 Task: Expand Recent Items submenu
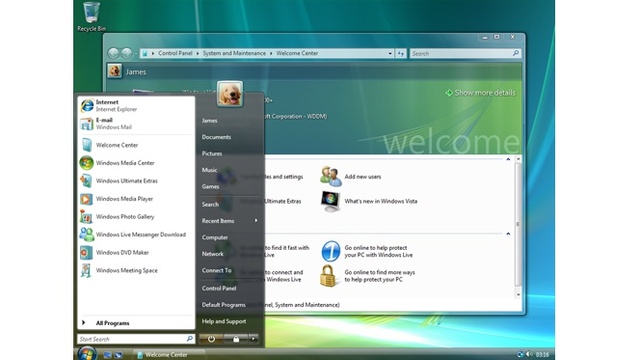coord(230,221)
